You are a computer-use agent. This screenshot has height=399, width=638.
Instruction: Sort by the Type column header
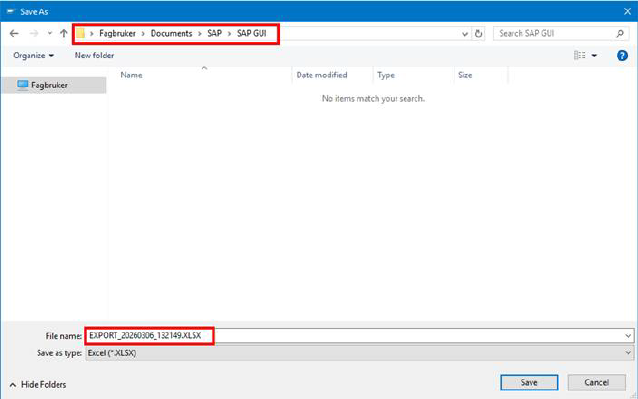coord(386,75)
